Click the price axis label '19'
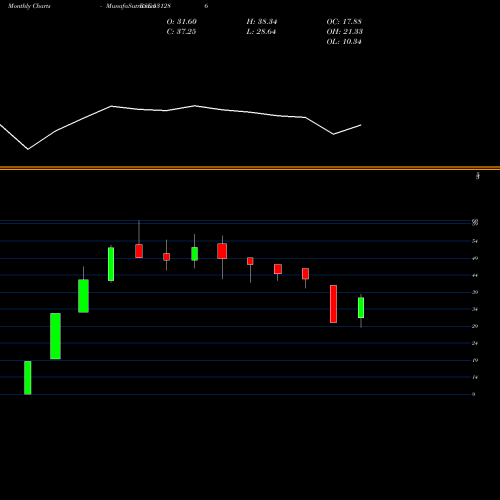Viewport: 500px width, 500px height. point(475,360)
